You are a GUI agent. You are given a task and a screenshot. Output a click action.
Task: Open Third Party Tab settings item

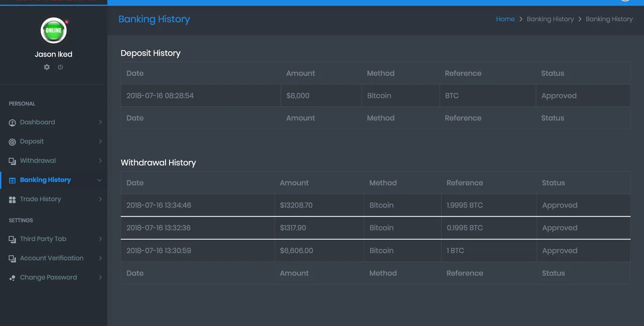[x=54, y=239]
